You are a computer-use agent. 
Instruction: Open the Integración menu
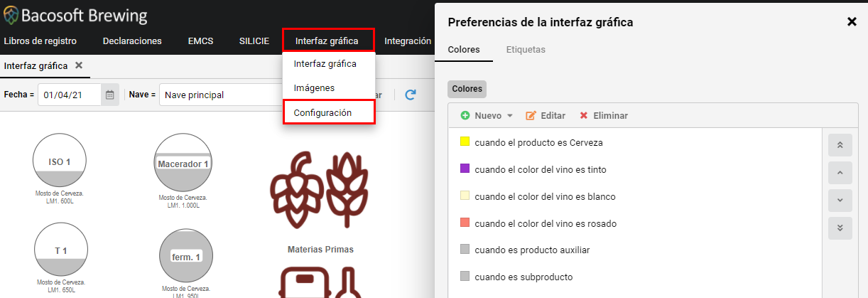pos(408,41)
